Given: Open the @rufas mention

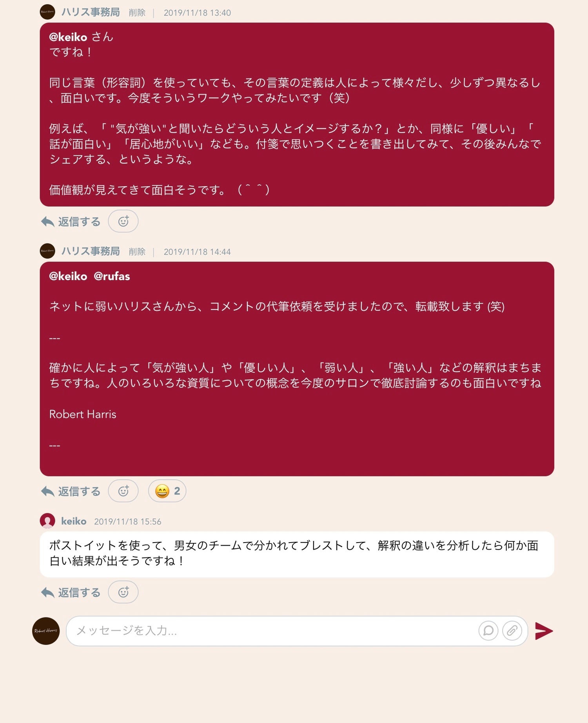Looking at the screenshot, I should [112, 276].
